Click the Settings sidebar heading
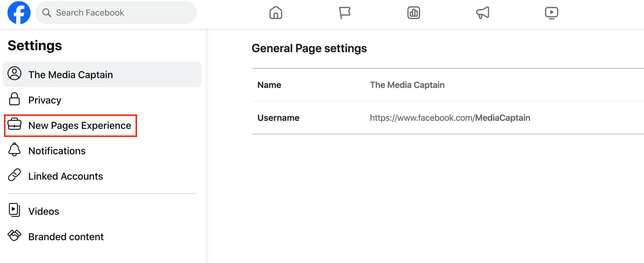644x263 pixels. point(35,46)
